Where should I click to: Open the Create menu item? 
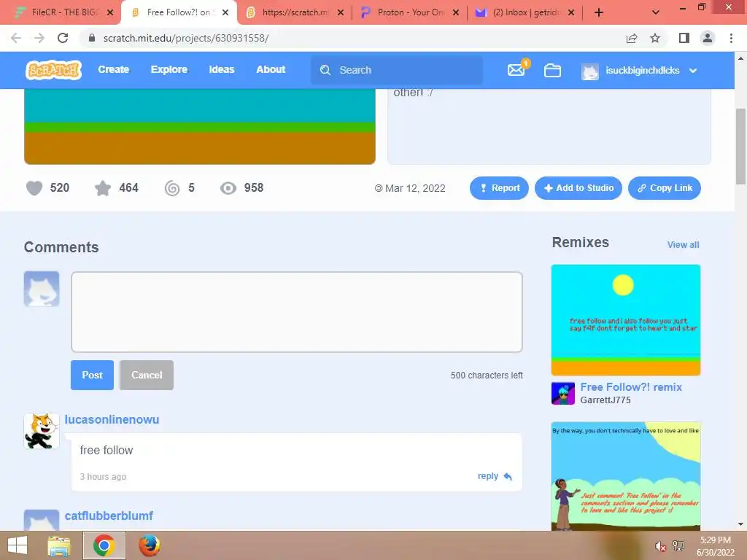pyautogui.click(x=113, y=69)
